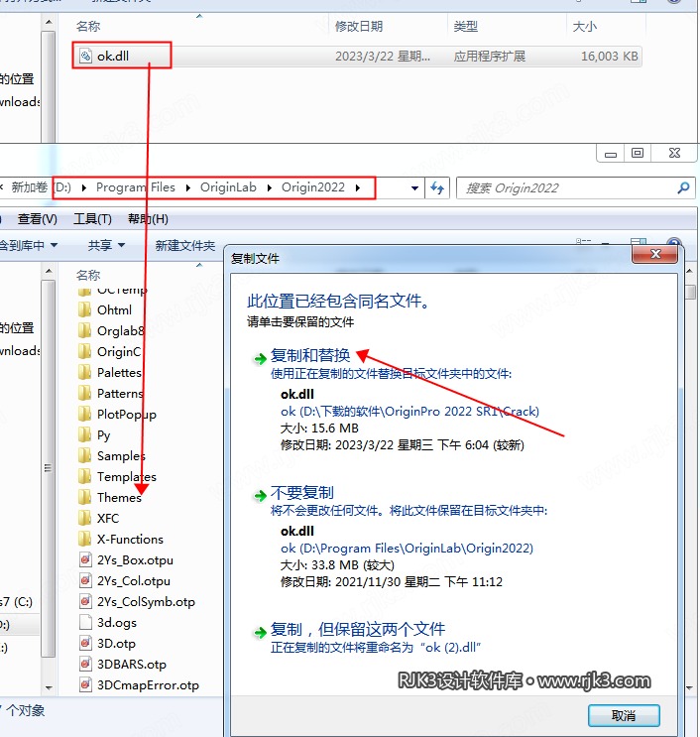The height and width of the screenshot is (737, 700).
Task: Open the 查看(V) menu
Action: 37,219
